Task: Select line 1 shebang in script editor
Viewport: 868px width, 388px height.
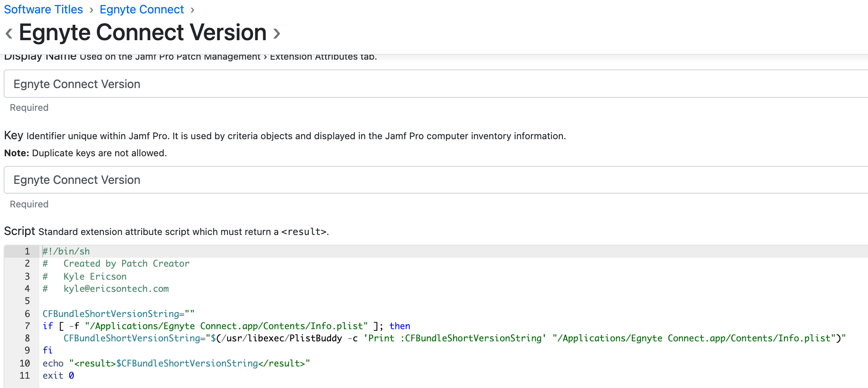Action: tap(66, 251)
